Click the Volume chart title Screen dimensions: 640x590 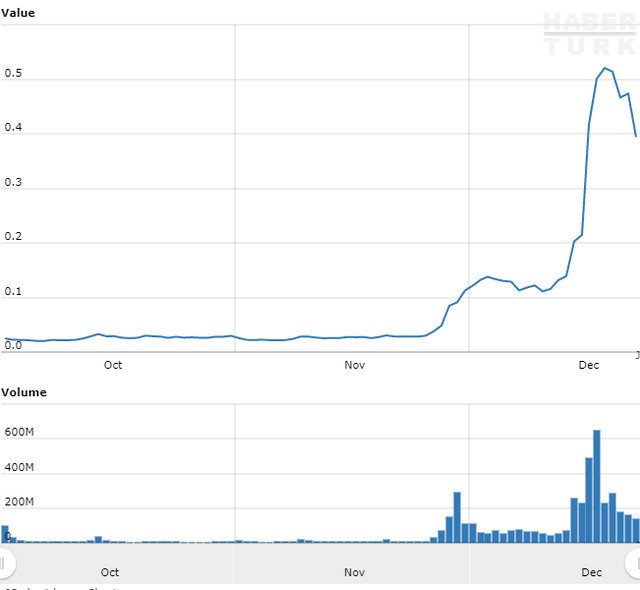tap(24, 392)
